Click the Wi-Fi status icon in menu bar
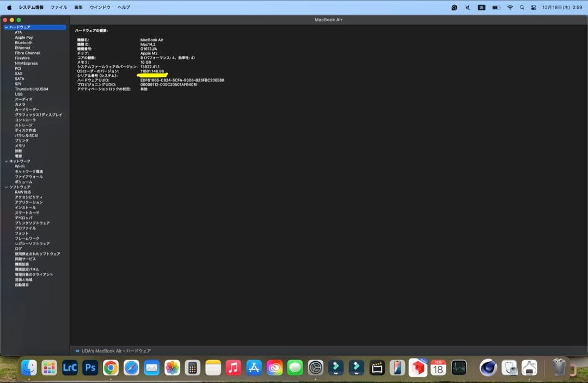The width and height of the screenshot is (588, 383). pos(510,8)
